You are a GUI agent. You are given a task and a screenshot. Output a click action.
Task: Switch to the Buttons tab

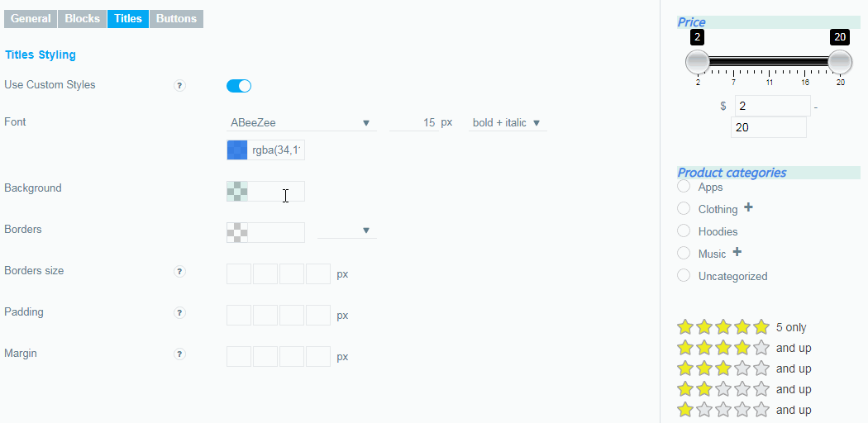click(x=176, y=19)
